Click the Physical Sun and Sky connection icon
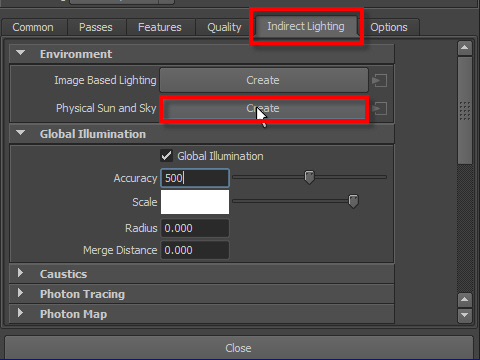The image size is (480, 360). coord(379,109)
